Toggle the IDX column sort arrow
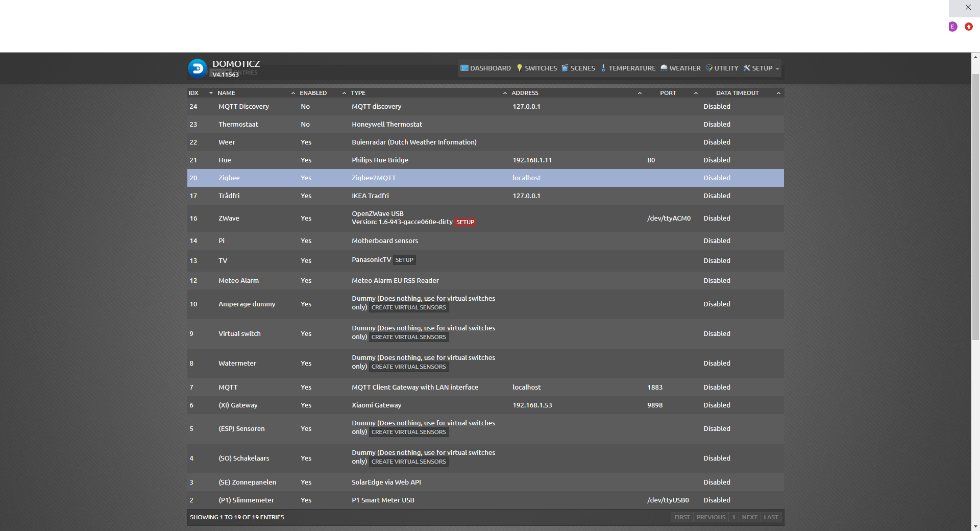Image resolution: width=980 pixels, height=531 pixels. coord(211,93)
